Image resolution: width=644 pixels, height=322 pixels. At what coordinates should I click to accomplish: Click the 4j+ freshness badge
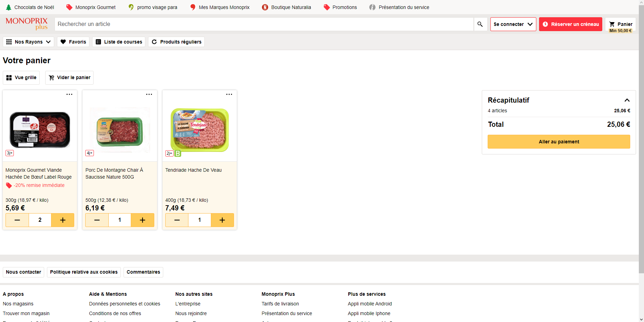pos(89,153)
